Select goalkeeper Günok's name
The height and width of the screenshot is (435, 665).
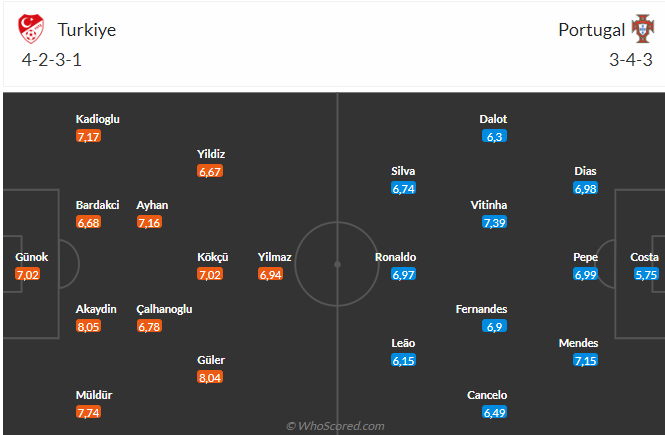click(x=31, y=257)
